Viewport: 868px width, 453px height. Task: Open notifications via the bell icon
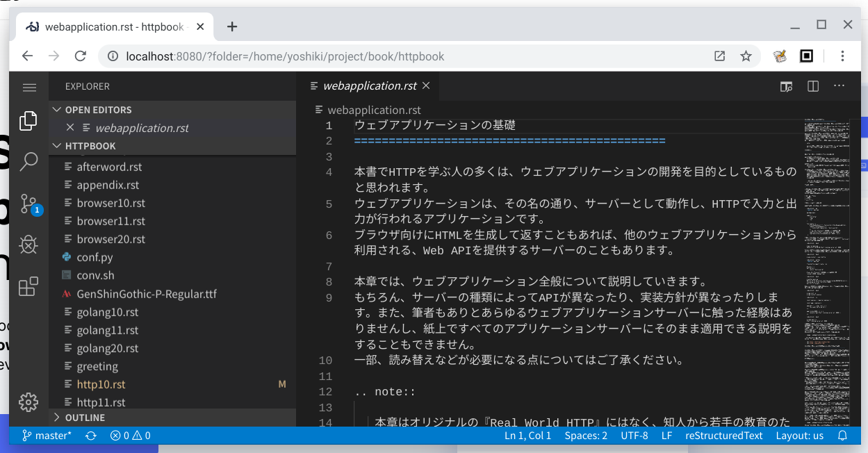pyautogui.click(x=842, y=435)
